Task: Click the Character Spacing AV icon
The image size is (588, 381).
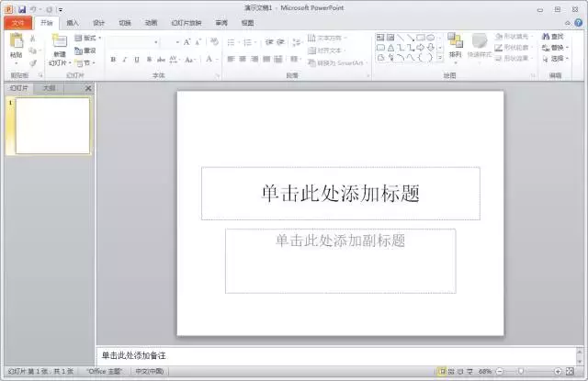Action: point(174,60)
